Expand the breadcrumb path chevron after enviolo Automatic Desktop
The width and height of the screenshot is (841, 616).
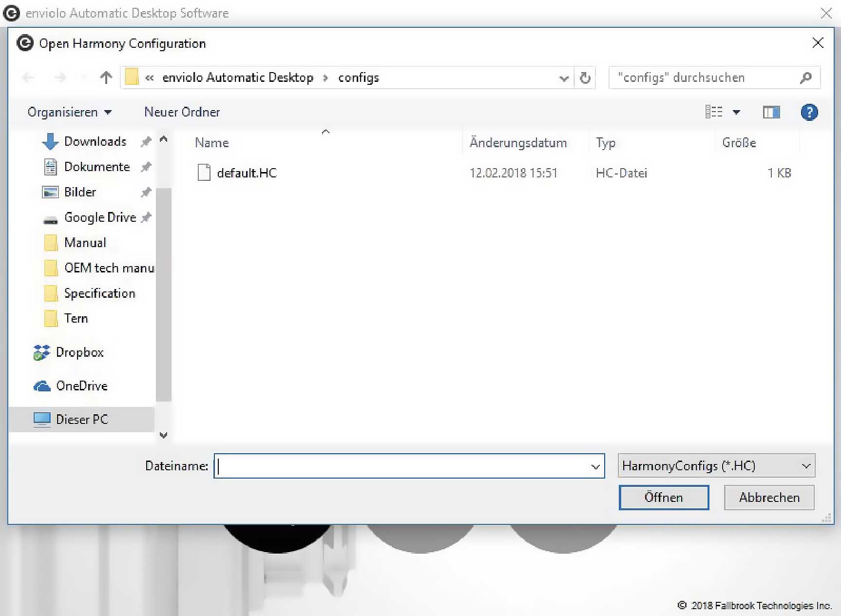click(x=325, y=78)
